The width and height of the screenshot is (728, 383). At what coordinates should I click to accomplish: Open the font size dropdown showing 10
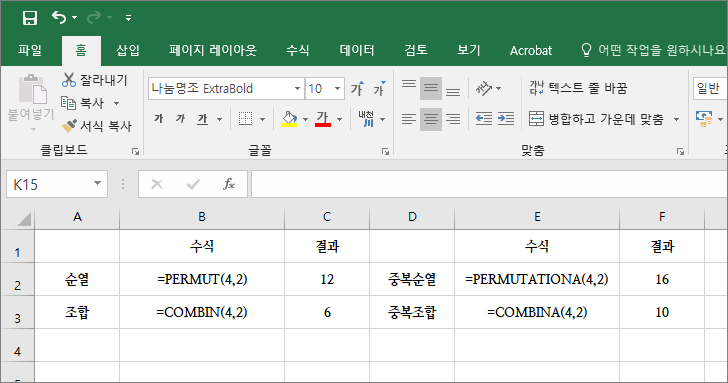(x=338, y=88)
